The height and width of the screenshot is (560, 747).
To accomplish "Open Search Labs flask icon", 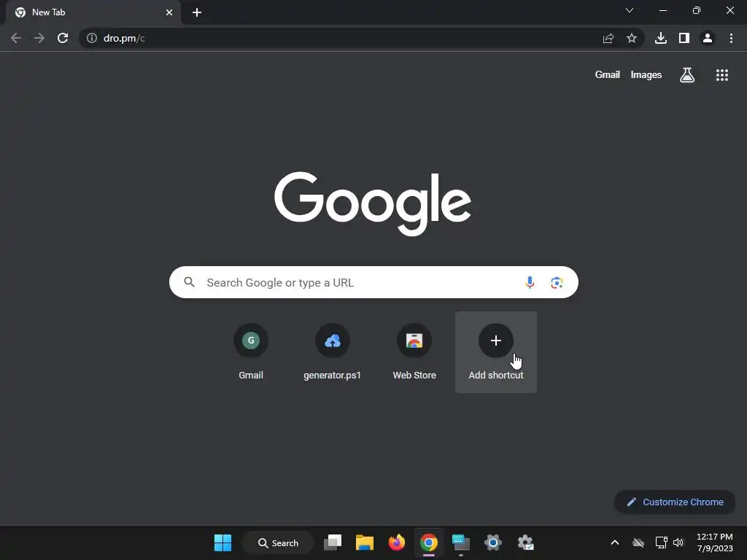I will click(687, 75).
